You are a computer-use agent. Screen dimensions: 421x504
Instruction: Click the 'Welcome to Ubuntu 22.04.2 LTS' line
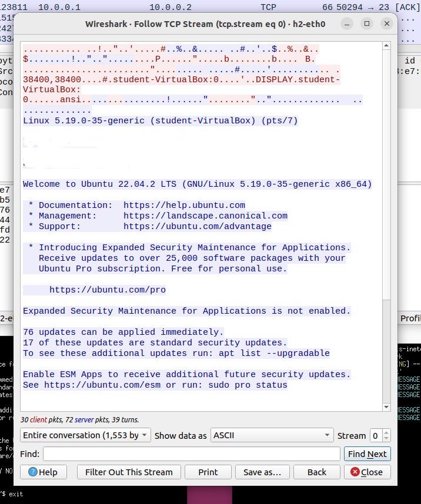pyautogui.click(x=198, y=184)
